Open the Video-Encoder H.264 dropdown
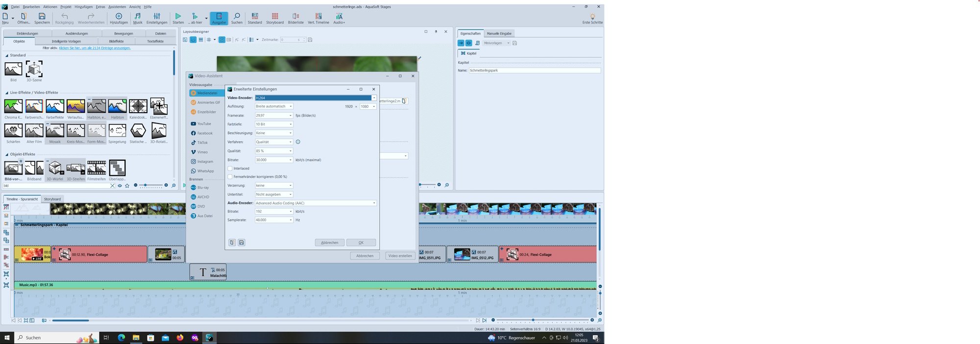The width and height of the screenshot is (980, 344). click(374, 98)
